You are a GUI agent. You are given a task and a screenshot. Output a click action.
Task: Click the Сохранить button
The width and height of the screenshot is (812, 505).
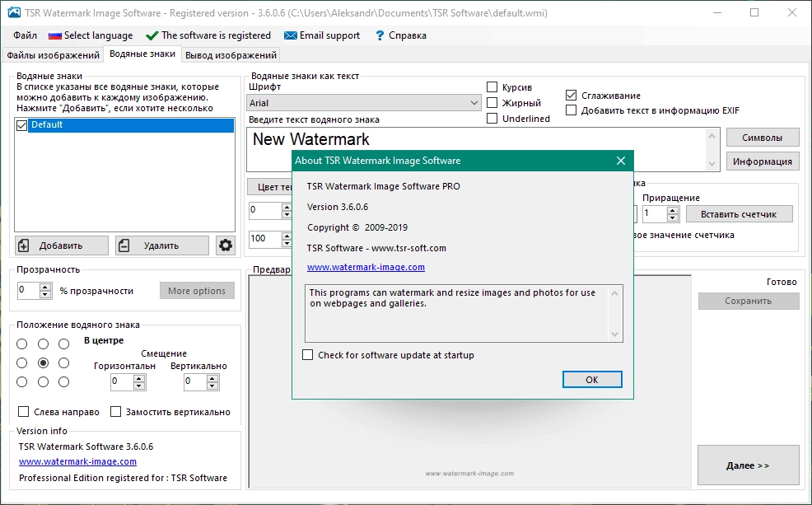point(749,301)
